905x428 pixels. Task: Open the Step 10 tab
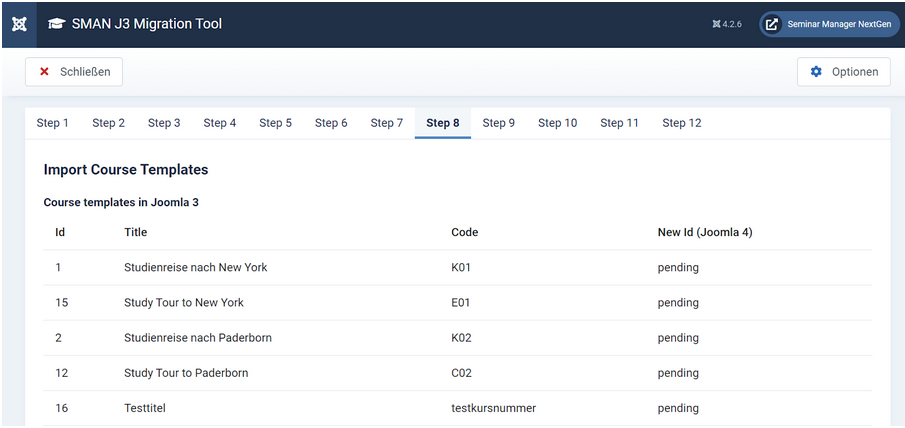tap(557, 123)
